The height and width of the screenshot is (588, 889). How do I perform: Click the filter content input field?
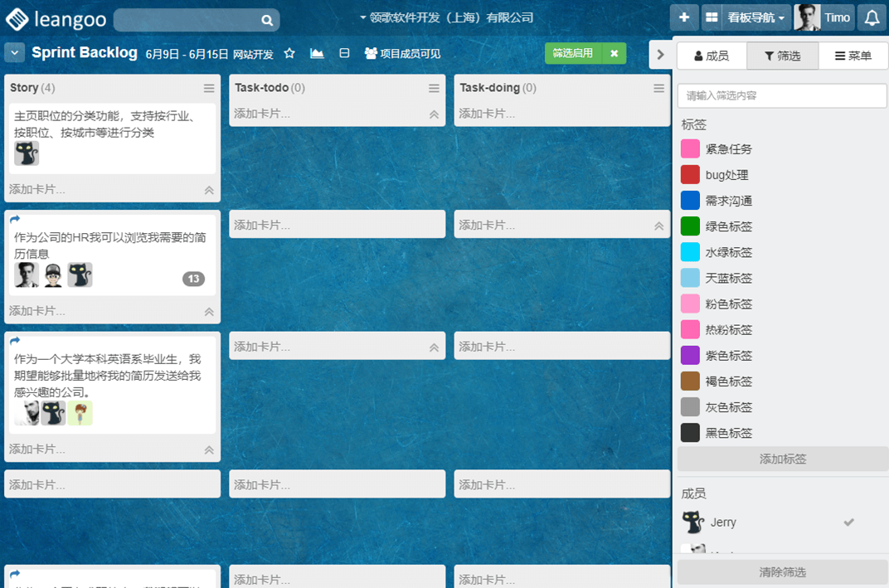click(782, 95)
